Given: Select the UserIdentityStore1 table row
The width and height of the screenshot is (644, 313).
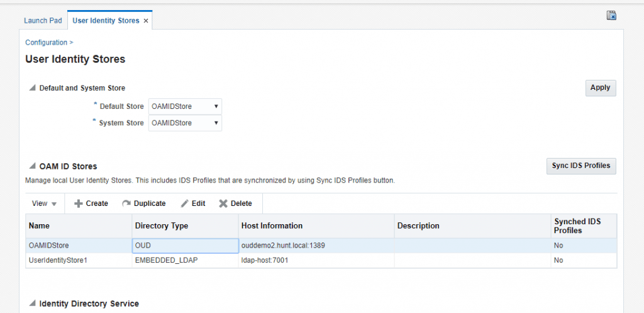Looking at the screenshot, I should point(58,260).
